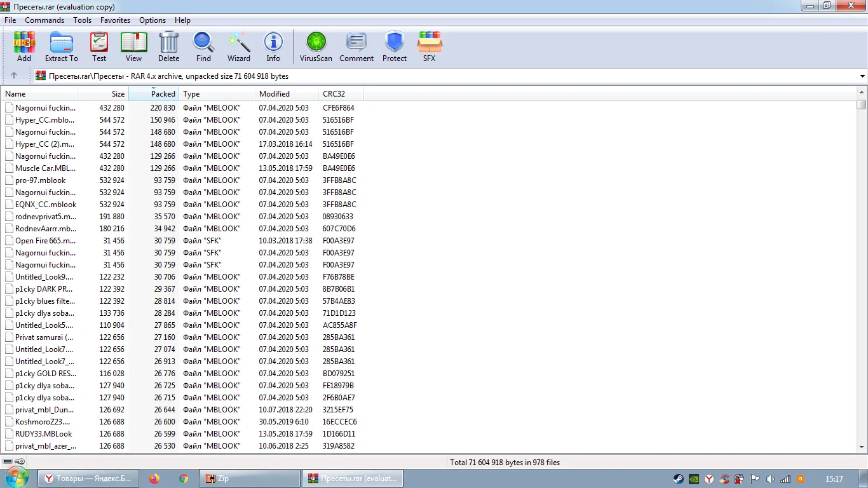Sort by the Packed column header
Image resolution: width=868 pixels, height=488 pixels.
[x=154, y=94]
